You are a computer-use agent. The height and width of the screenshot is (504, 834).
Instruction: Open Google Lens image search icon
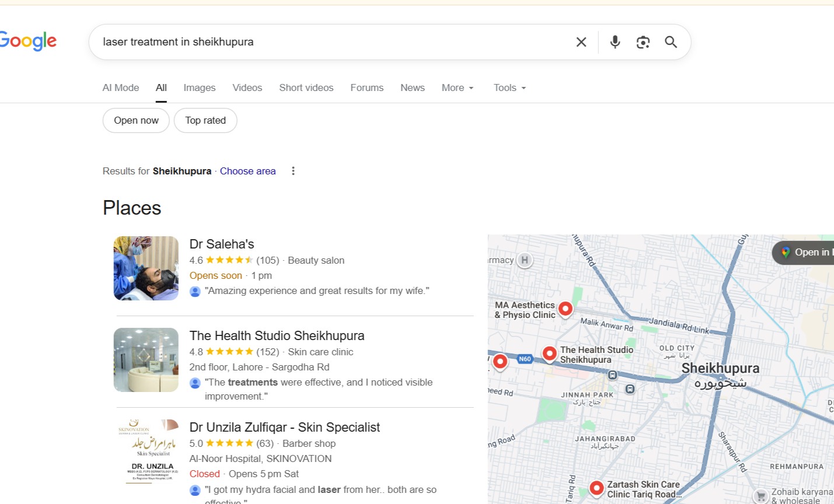[x=643, y=42]
